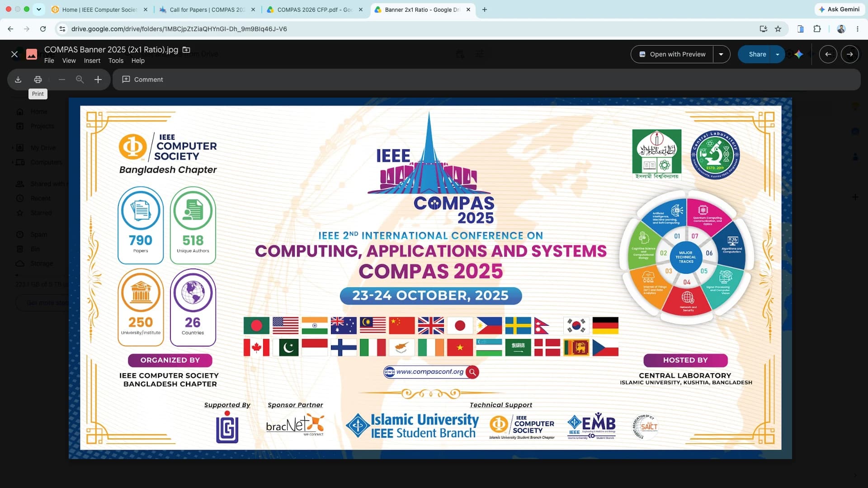Viewport: 868px width, 488px height.
Task: Close the COMPAS 2026 CFP.pdf tab
Action: (361, 9)
